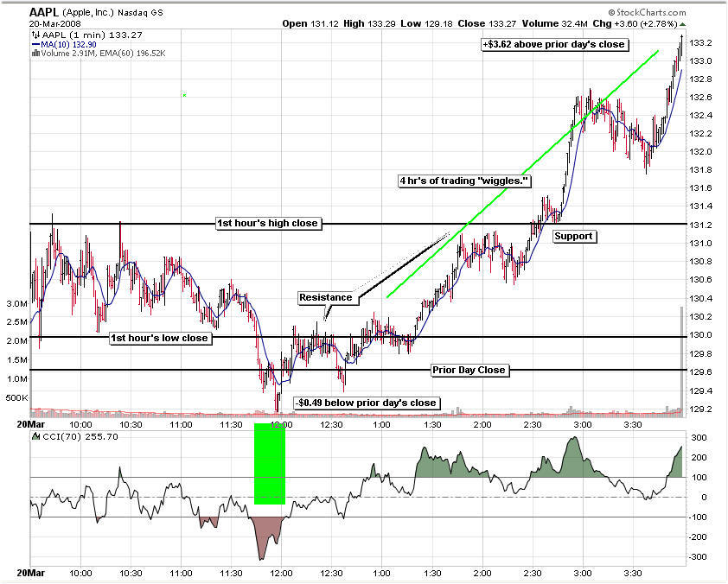
Task: Click the "Low 129.18" header value
Action: pyautogui.click(x=426, y=23)
